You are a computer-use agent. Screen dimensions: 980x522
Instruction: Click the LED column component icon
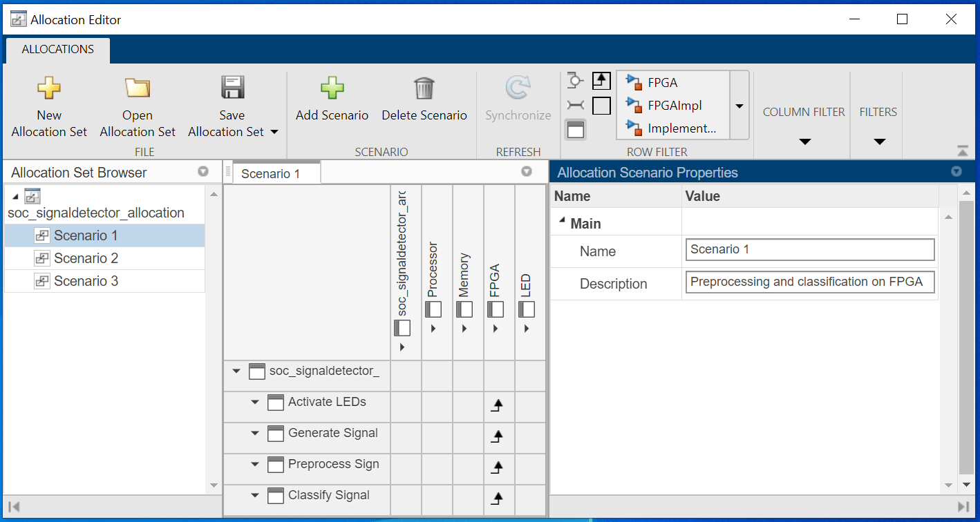click(527, 309)
